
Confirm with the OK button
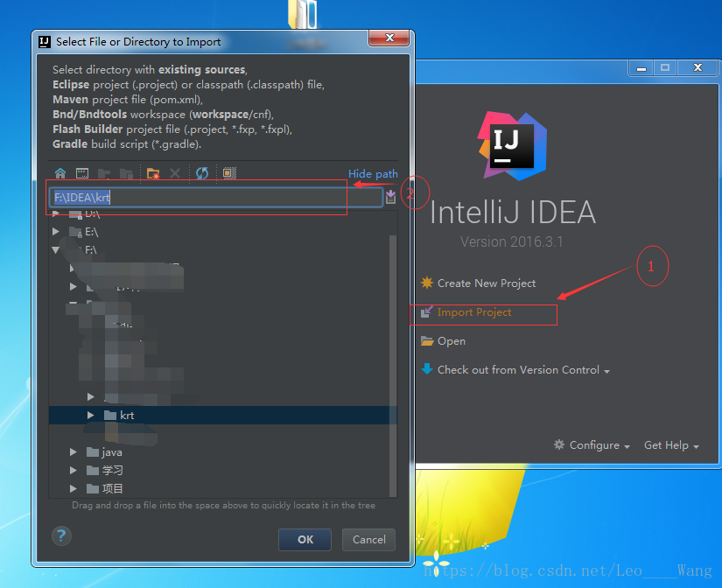point(305,540)
